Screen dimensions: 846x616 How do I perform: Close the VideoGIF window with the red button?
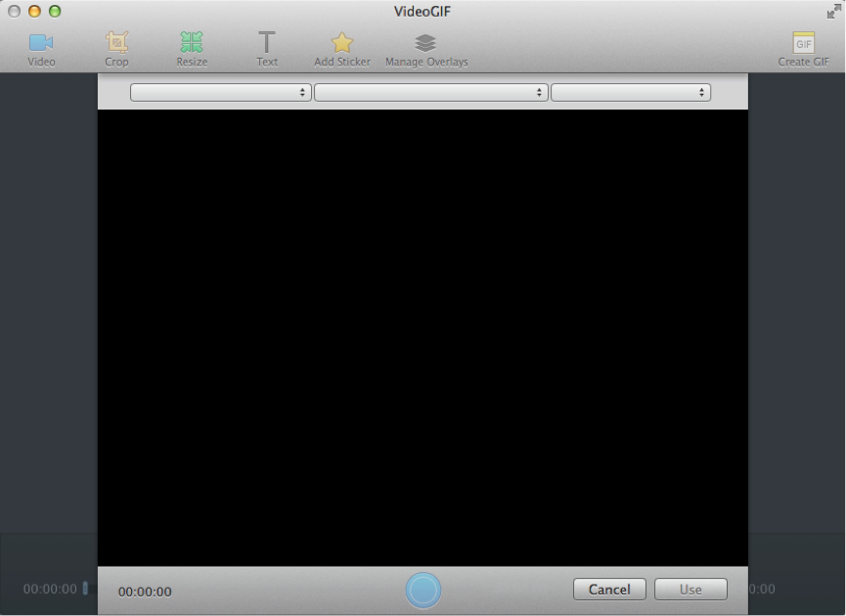14,12
